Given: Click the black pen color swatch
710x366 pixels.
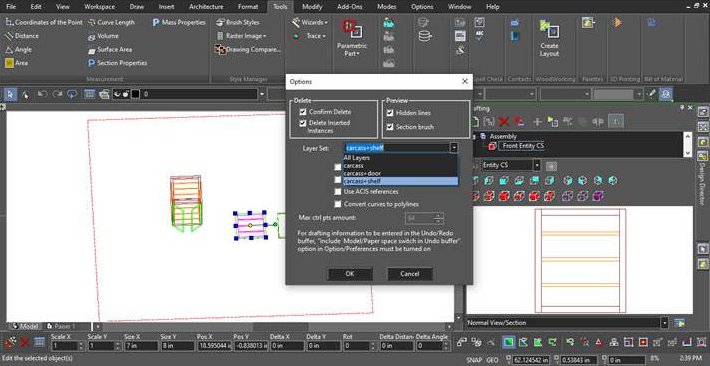Looking at the screenshot, I should [x=135, y=94].
